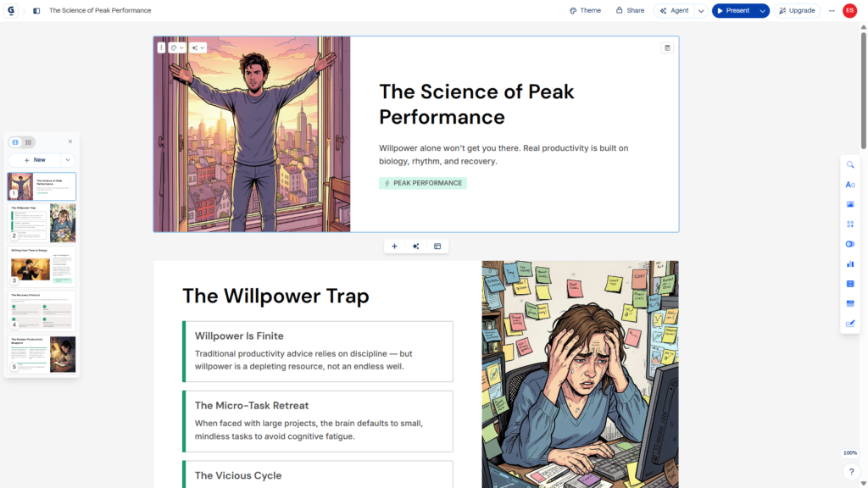Open card template layout icon between cards
Viewport: 868px width, 488px height.
[437, 247]
